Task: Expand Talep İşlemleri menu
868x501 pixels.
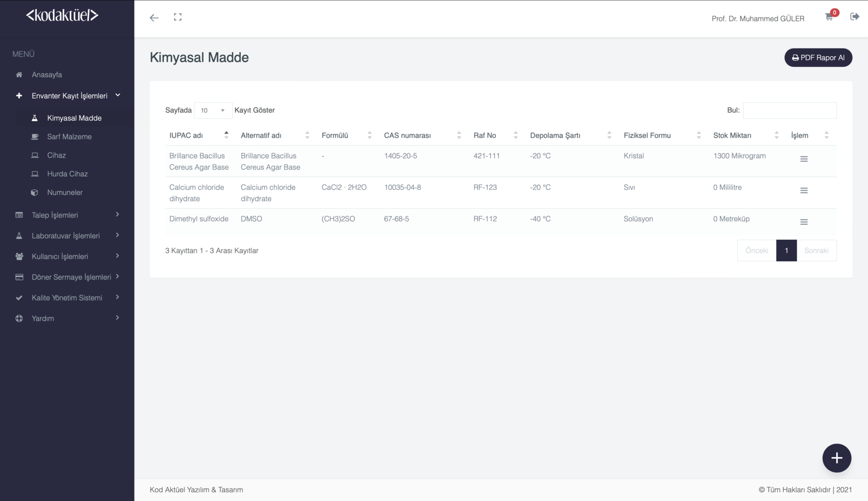Action: click(55, 215)
